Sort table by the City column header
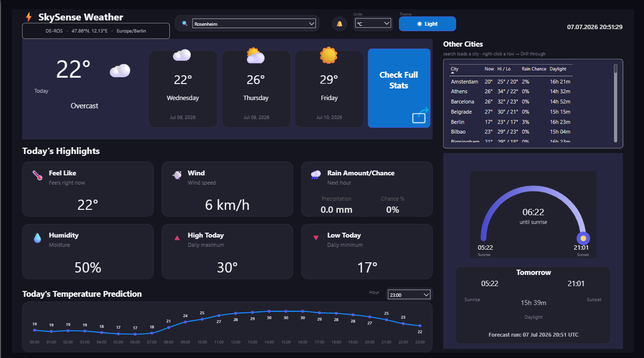 454,69
